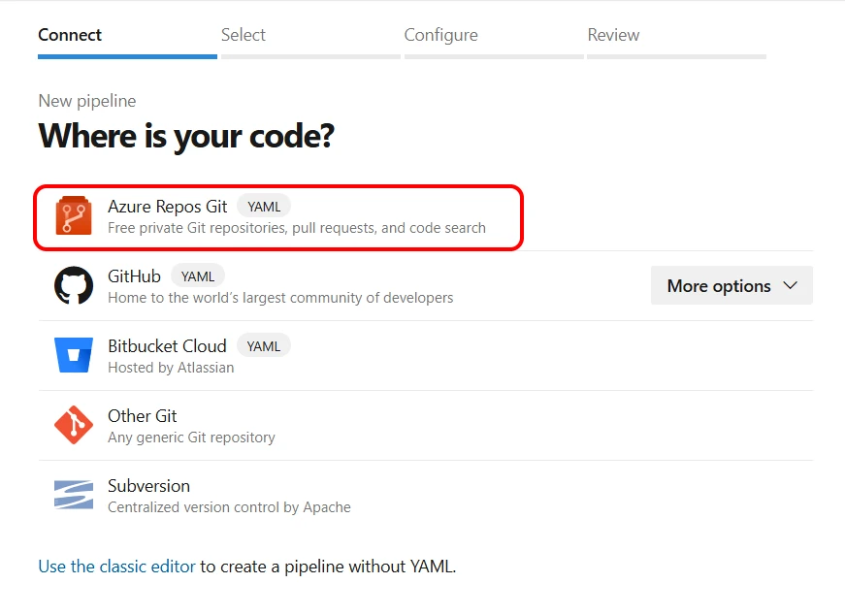Select Azure Repos Git as source
The width and height of the screenshot is (845, 616).
click(x=167, y=207)
